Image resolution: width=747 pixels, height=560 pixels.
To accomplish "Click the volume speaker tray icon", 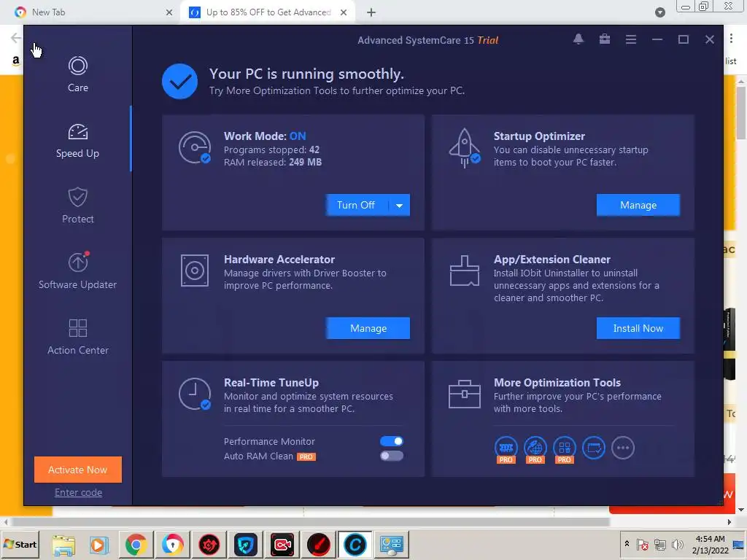I will (676, 544).
